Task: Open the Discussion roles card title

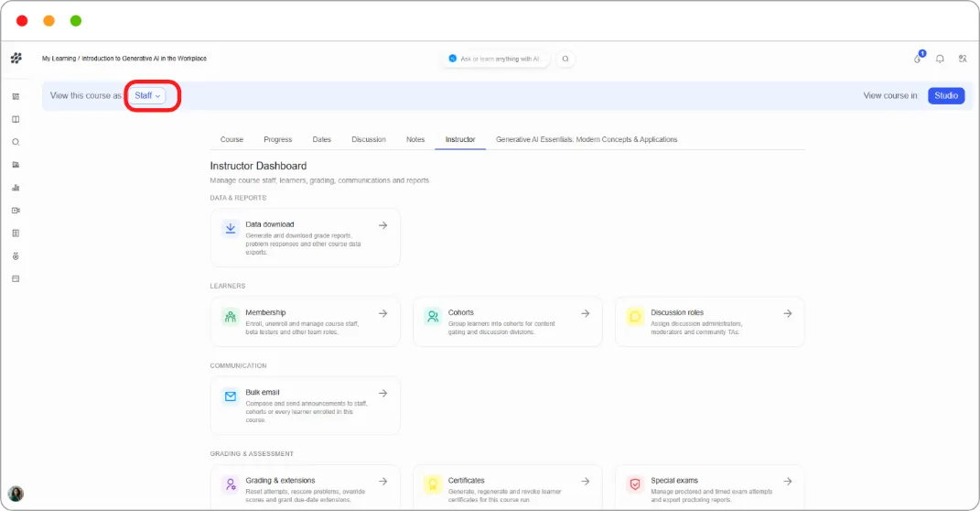Action: click(677, 312)
